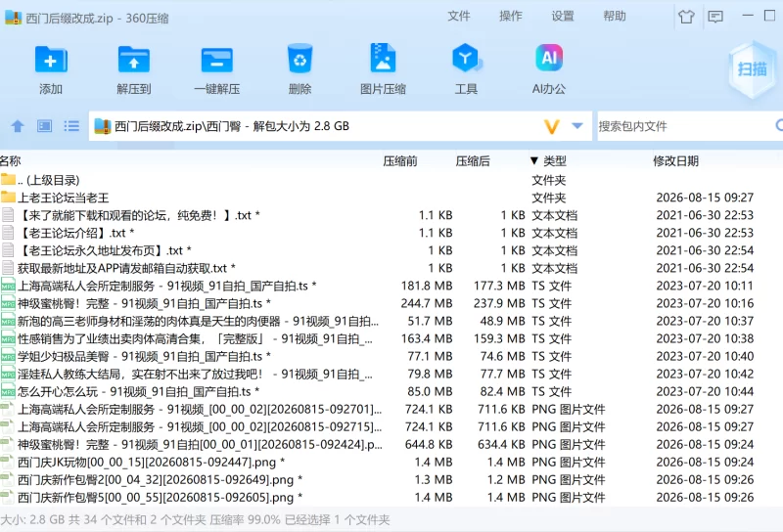Sort by the 名称 column header
This screenshot has height=532, width=783.
[10, 160]
